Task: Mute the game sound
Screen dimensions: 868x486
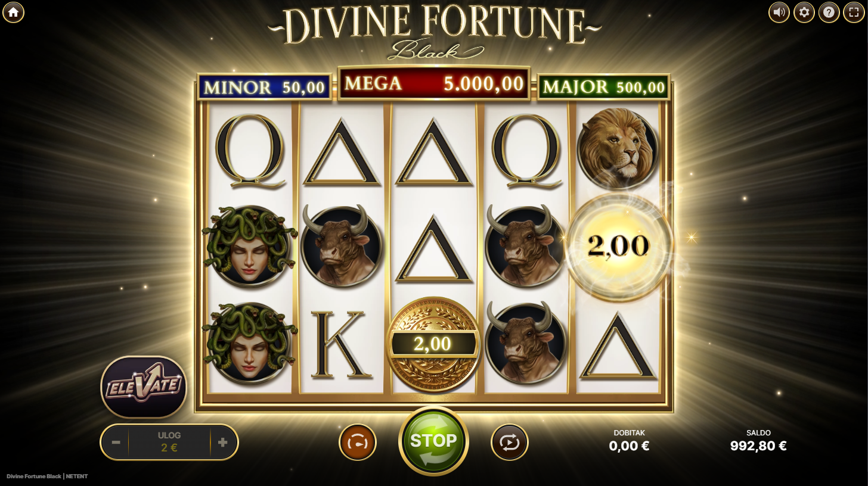Action: coord(779,12)
